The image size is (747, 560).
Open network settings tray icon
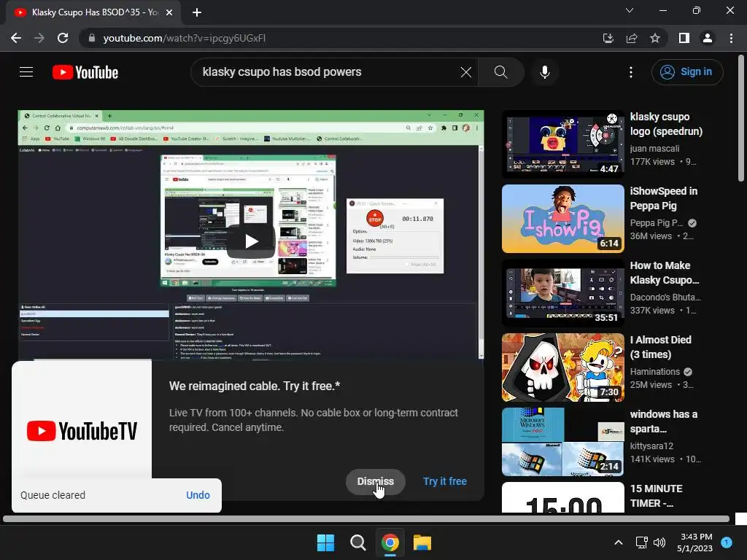pyautogui.click(x=642, y=542)
